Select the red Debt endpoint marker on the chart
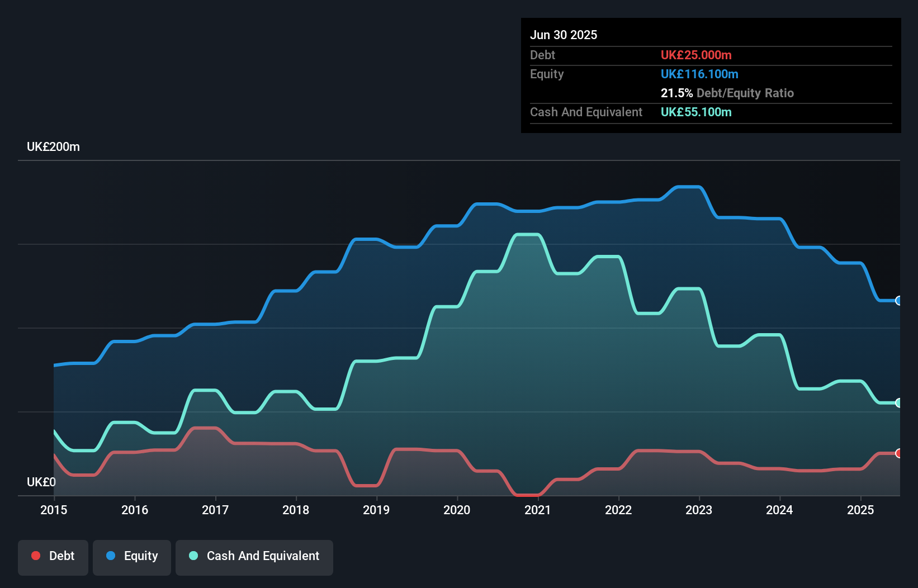 click(899, 454)
